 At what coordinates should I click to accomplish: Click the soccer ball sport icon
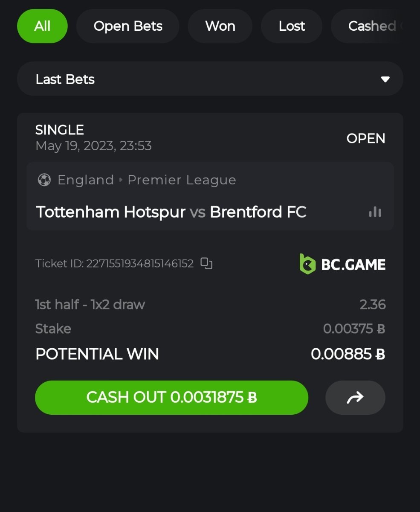pyautogui.click(x=44, y=180)
